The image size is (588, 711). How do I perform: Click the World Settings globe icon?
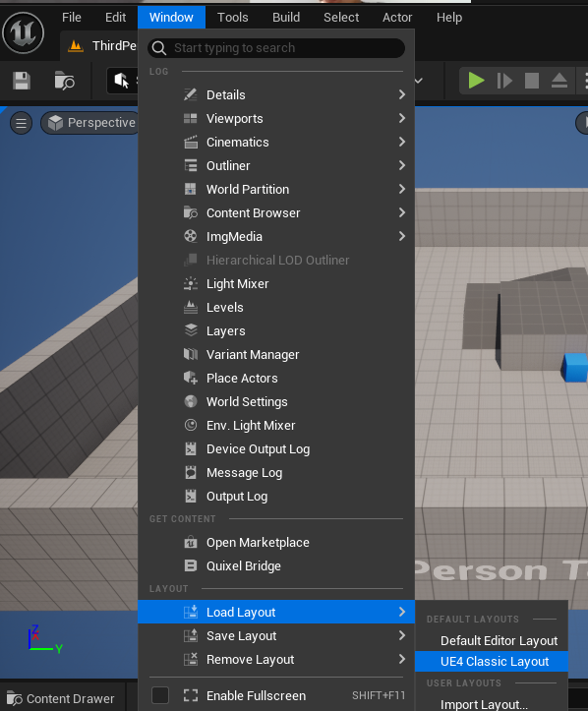[191, 401]
